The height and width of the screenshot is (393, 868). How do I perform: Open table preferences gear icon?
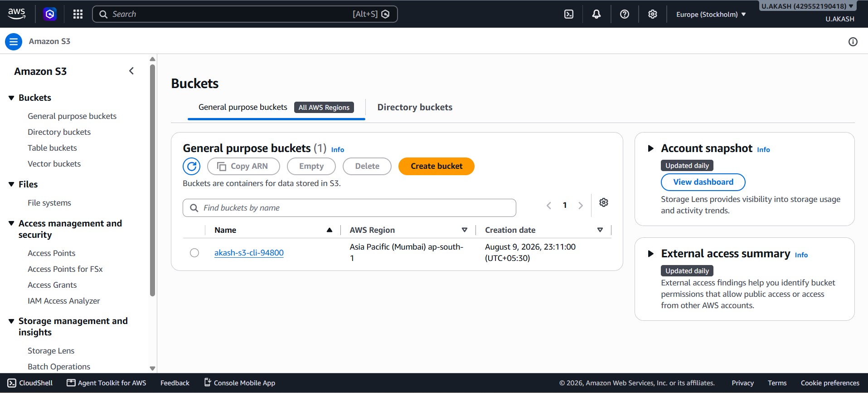point(604,202)
